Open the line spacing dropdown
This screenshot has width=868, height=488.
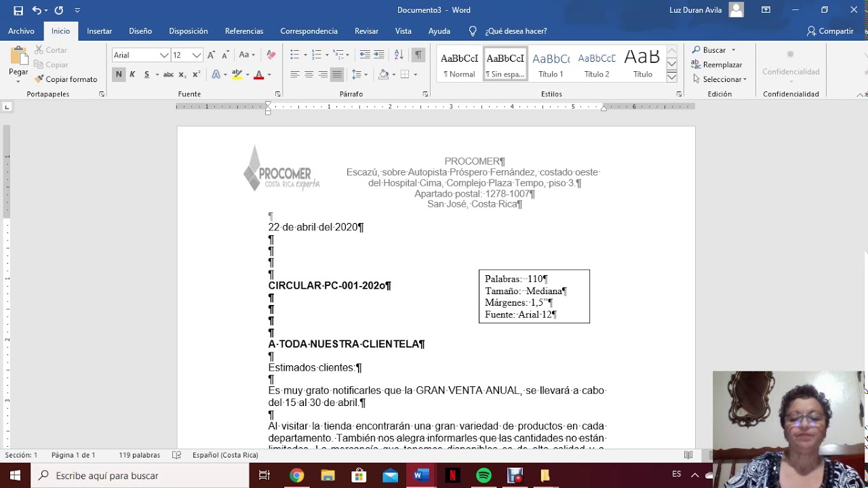coord(359,75)
